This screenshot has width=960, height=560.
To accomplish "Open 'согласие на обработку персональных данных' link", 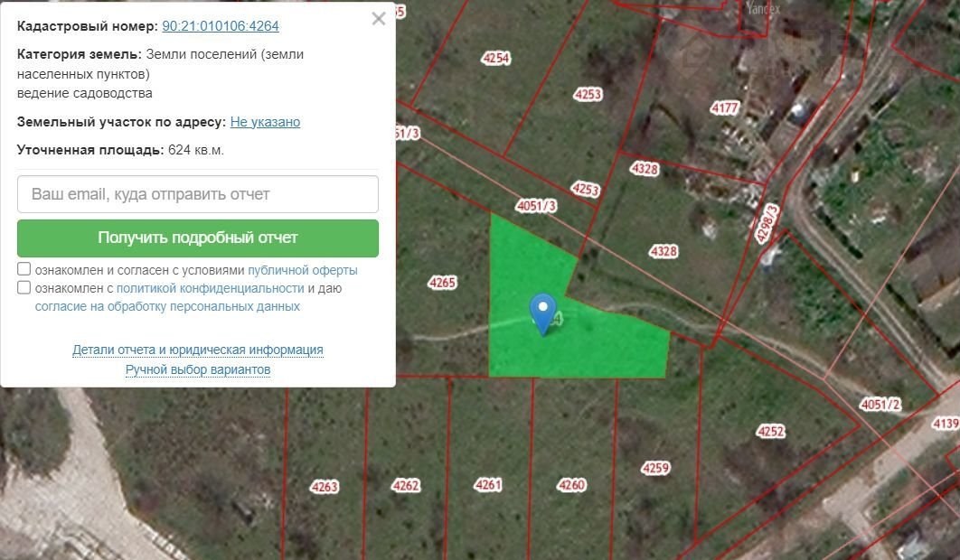I will pyautogui.click(x=167, y=306).
